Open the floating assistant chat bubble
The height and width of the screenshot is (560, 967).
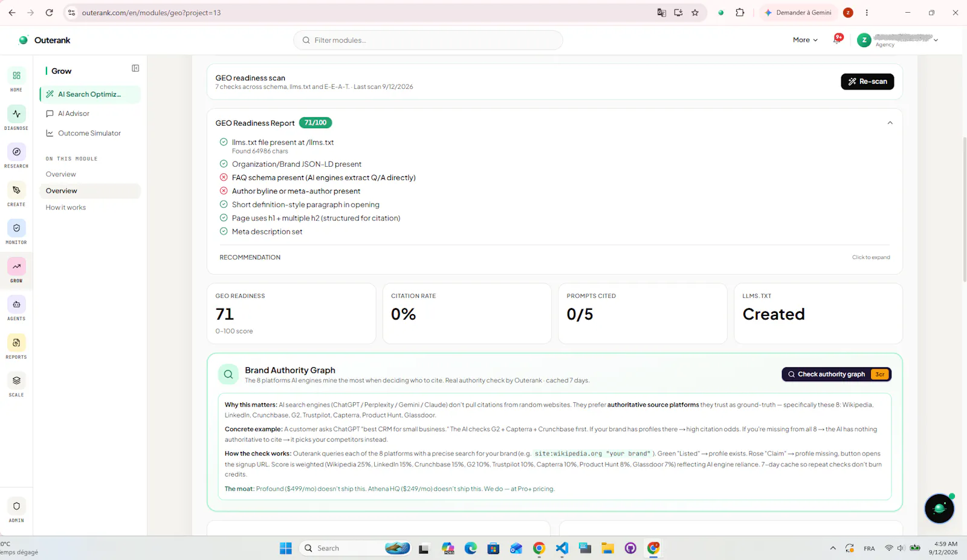(x=939, y=508)
